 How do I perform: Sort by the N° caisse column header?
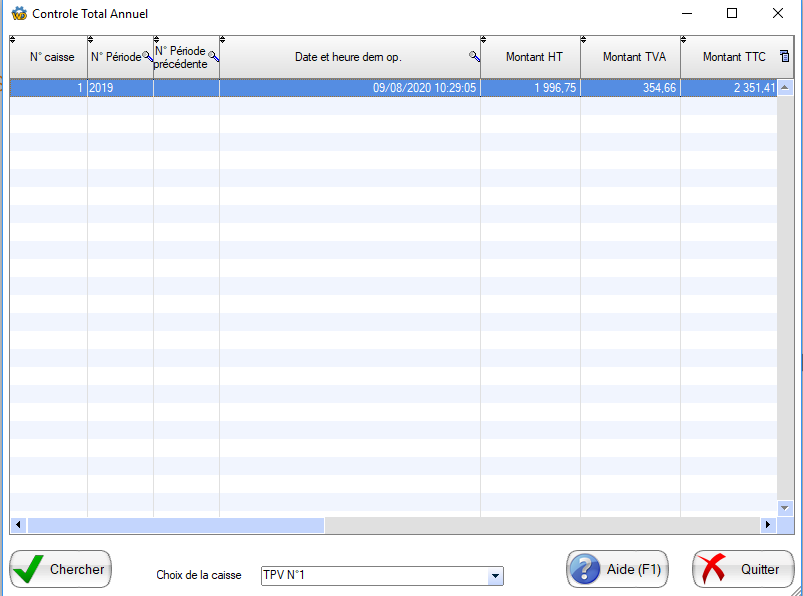pos(51,58)
